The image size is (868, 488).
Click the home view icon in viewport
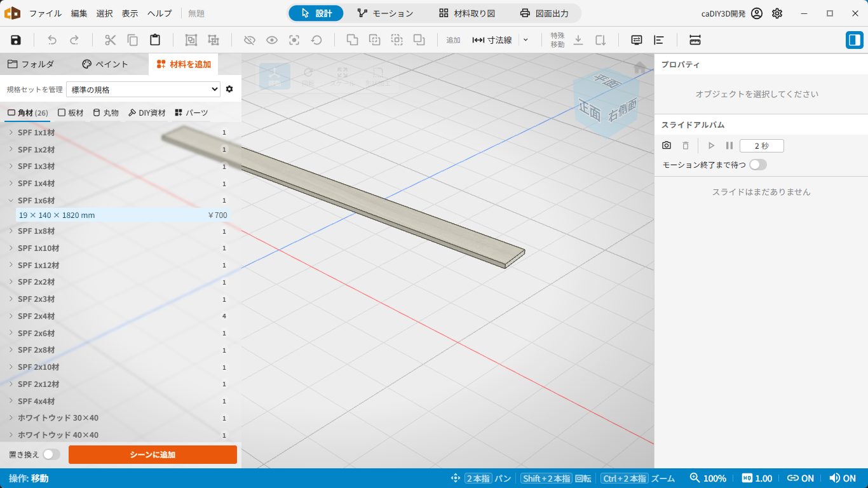coord(641,67)
